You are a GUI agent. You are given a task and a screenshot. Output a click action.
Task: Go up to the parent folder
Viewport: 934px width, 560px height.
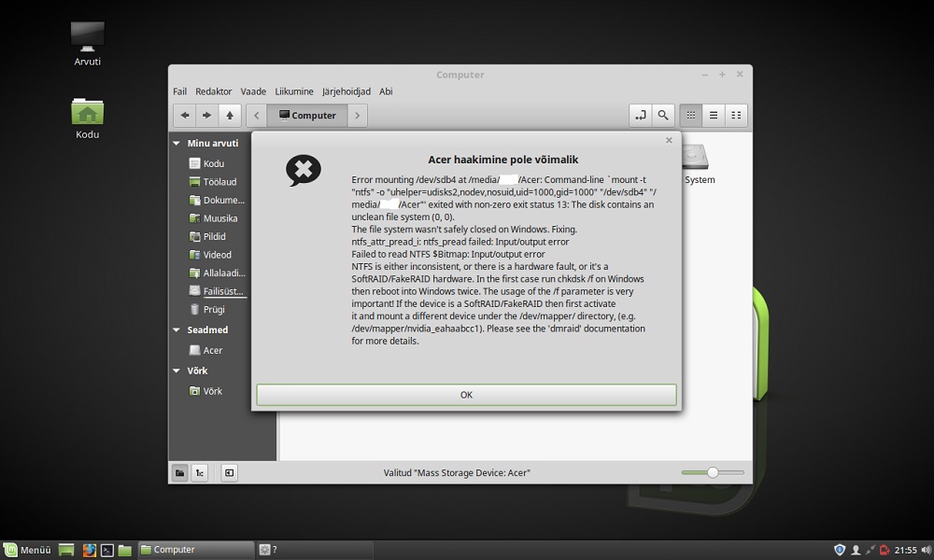click(x=230, y=116)
